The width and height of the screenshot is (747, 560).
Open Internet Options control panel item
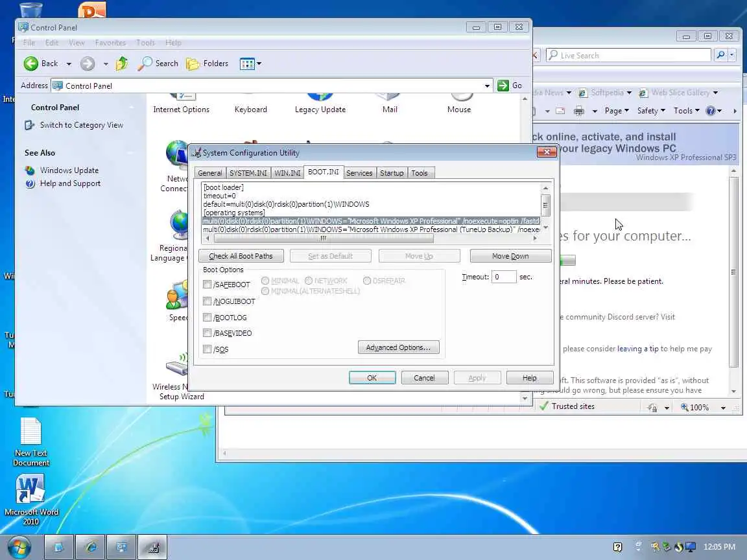pyautogui.click(x=181, y=104)
